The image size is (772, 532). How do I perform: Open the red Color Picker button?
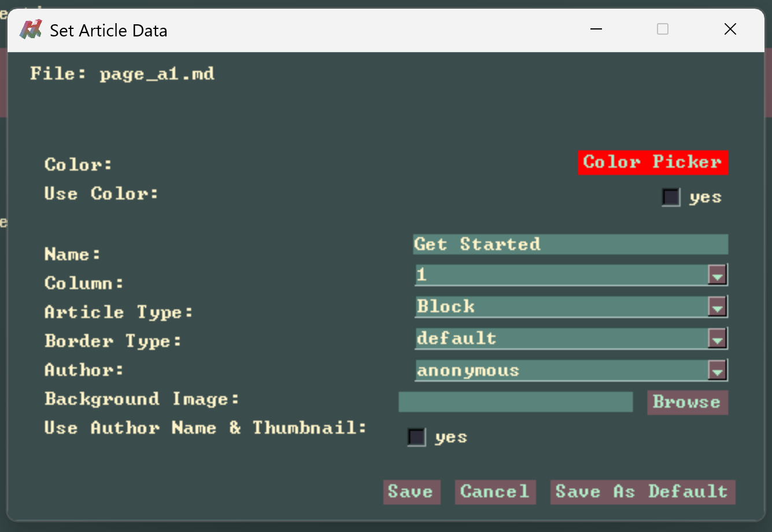(x=652, y=162)
